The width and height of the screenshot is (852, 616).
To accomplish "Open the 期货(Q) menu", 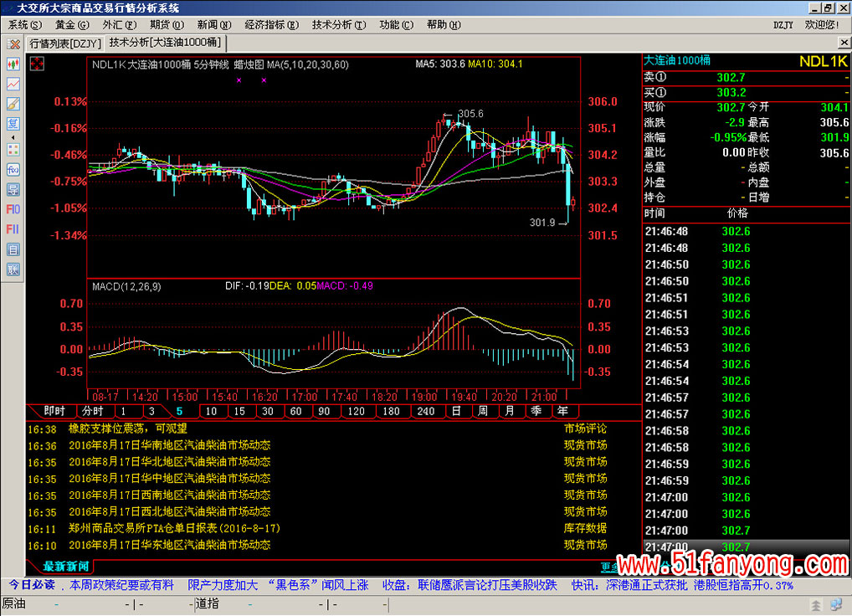I will [x=167, y=25].
